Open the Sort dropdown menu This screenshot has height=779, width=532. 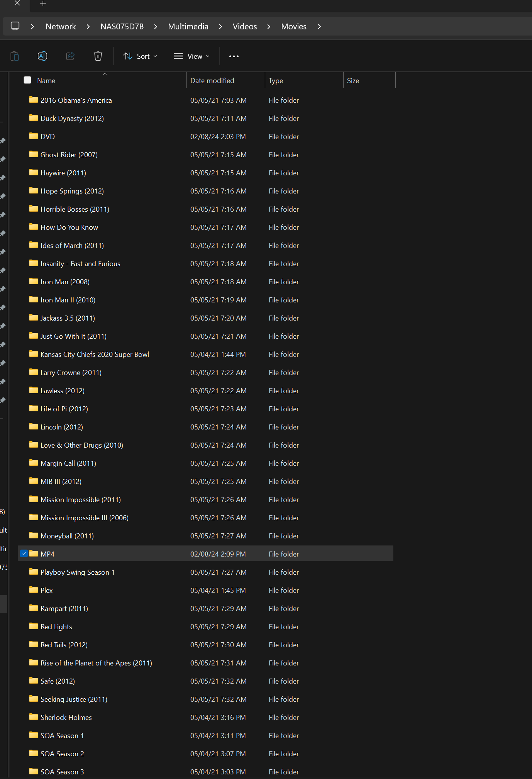coord(140,56)
